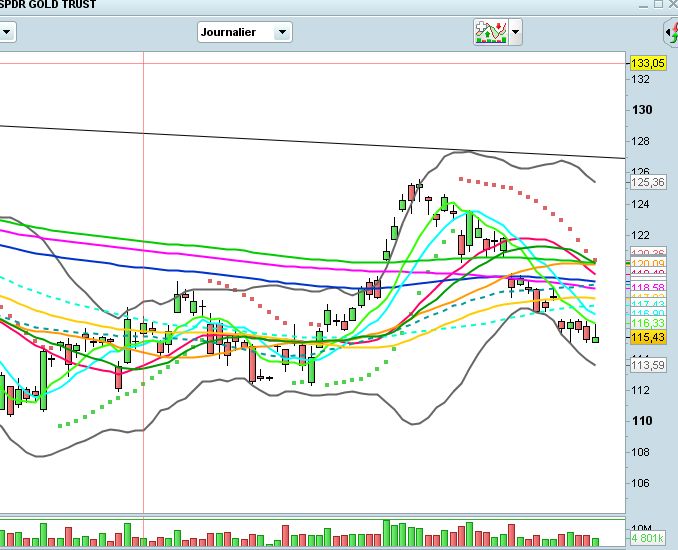Click the bold 130 price axis label

pyautogui.click(x=642, y=110)
